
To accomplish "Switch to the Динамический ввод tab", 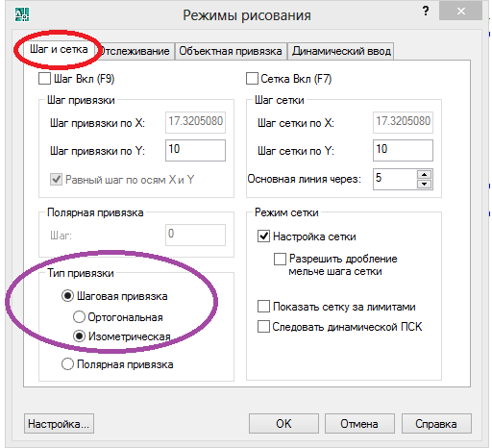I will tap(341, 51).
